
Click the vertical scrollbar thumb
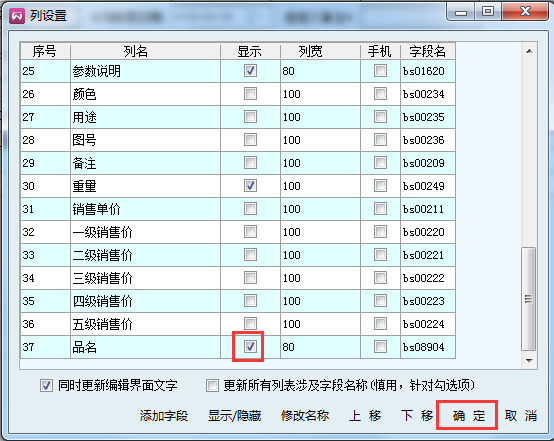click(529, 299)
